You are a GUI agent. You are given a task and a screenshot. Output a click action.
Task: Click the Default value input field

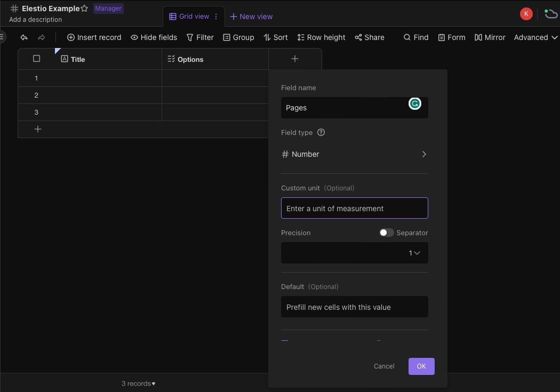354,307
